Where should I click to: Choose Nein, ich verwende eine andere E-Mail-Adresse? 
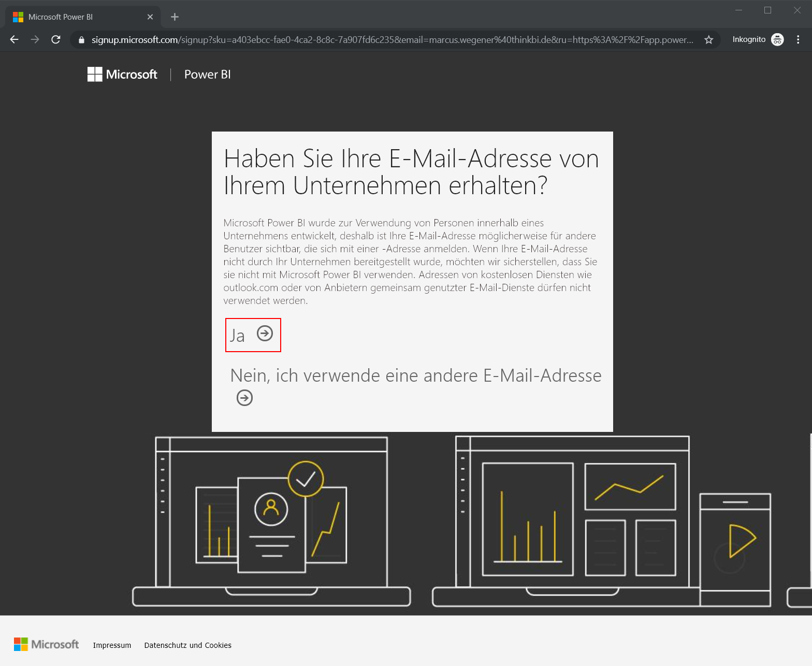[416, 375]
